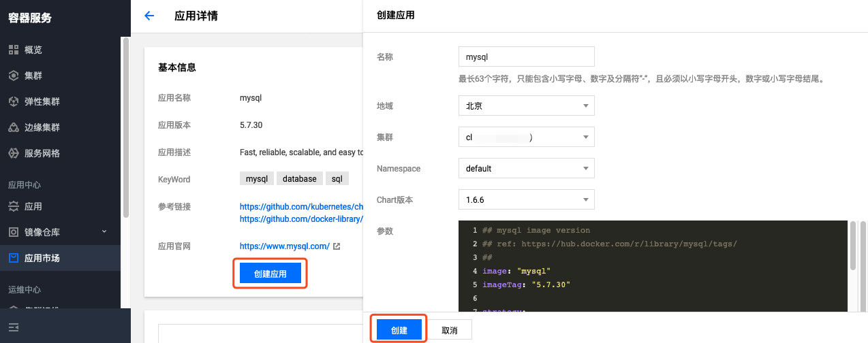Click the left sidebar scrollbar
868x343 pixels.
125,127
